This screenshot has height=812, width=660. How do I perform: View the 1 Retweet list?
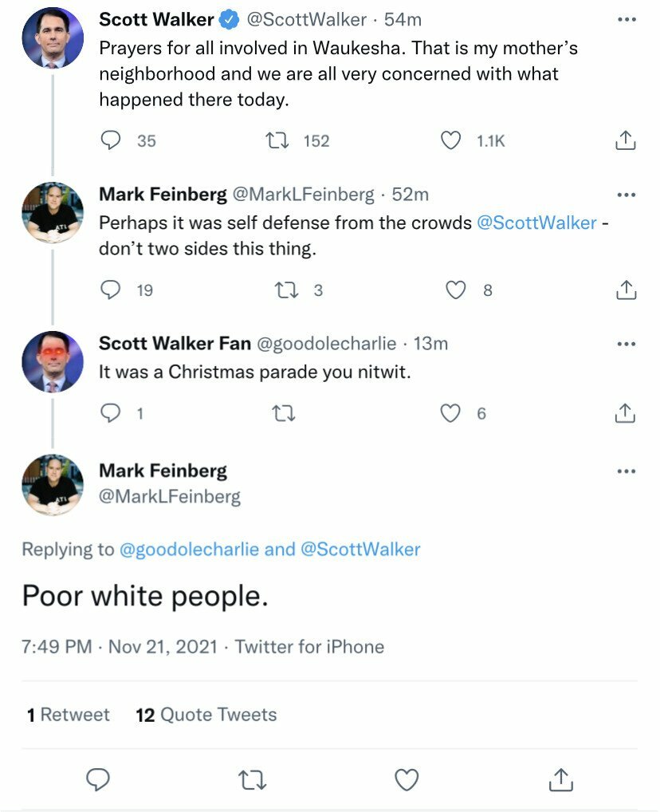coord(69,715)
